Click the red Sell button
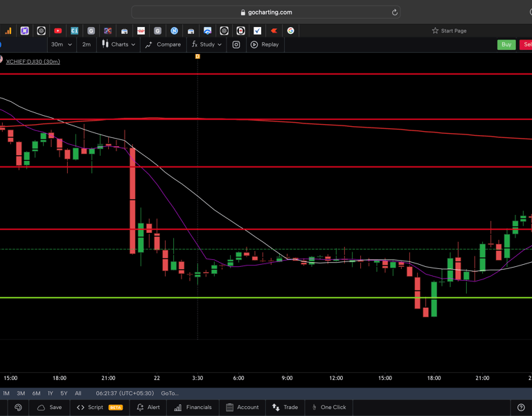The height and width of the screenshot is (416, 532). point(526,44)
